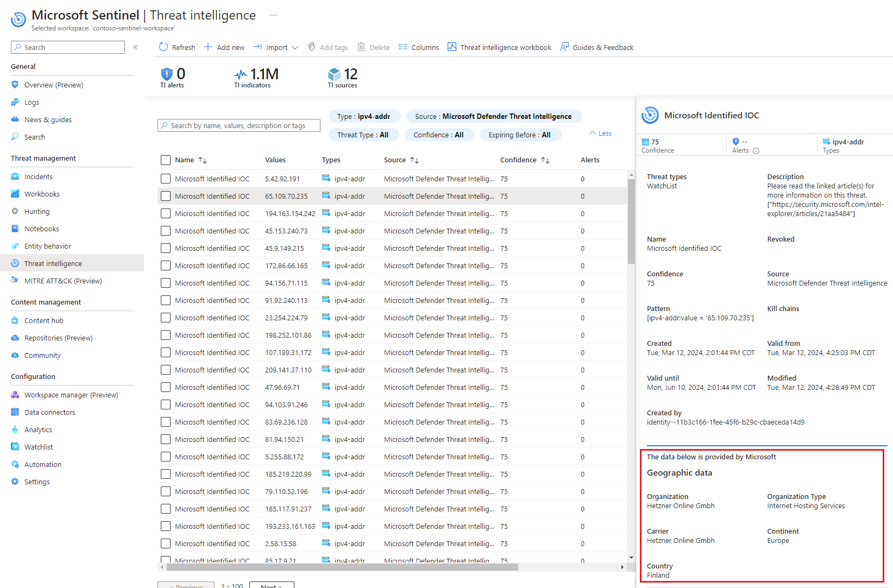Open Notebooks

[x=42, y=229]
